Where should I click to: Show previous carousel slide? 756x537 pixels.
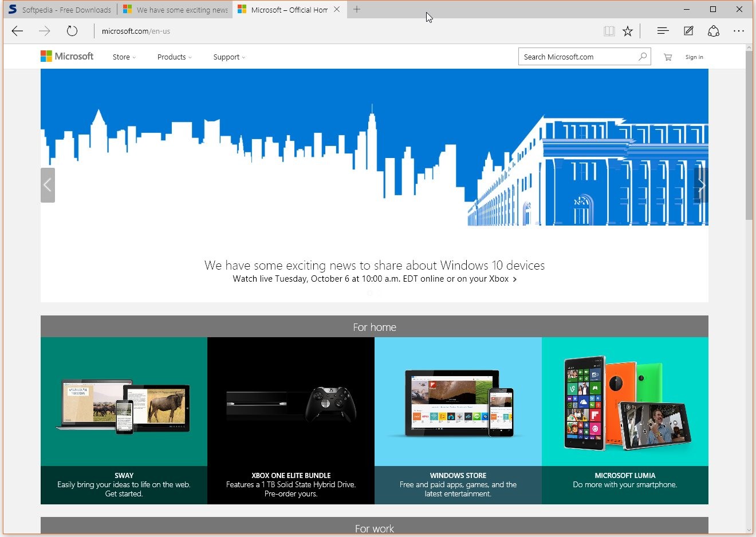(48, 185)
